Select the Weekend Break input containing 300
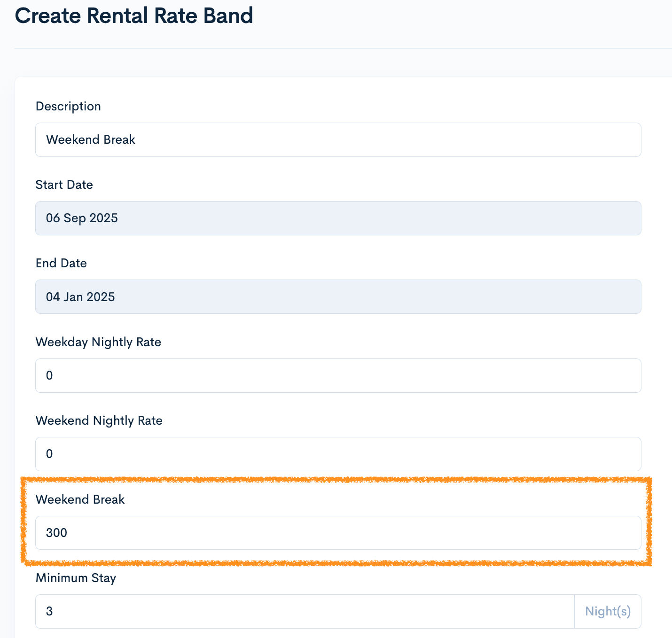This screenshot has width=672, height=638. (338, 533)
